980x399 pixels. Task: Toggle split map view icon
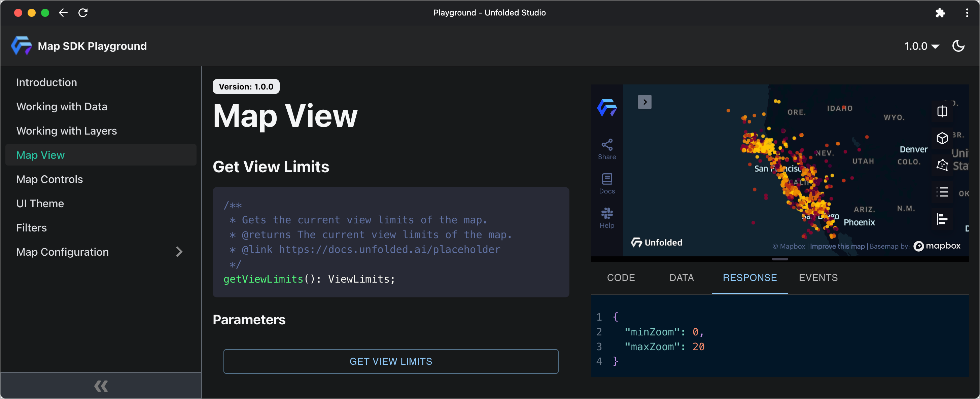click(x=942, y=111)
